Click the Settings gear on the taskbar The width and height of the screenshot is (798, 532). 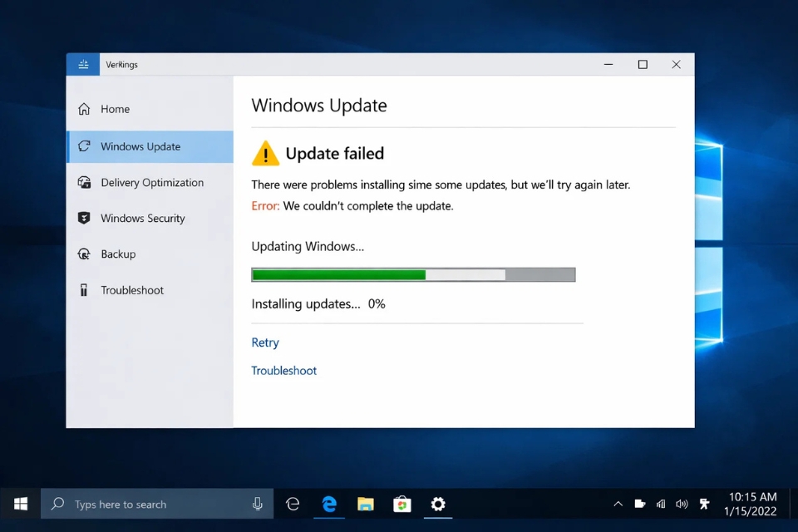click(x=438, y=504)
